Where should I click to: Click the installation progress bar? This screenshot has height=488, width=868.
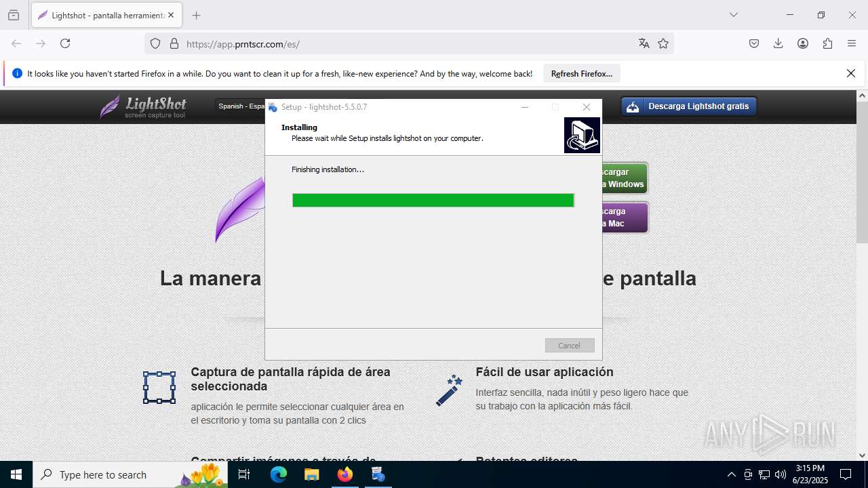pos(433,200)
